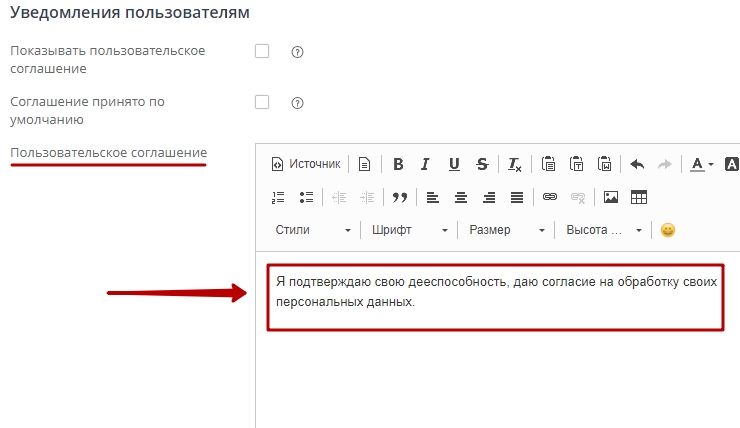Increase the indent
Viewport: 740px width, 428px height.
click(x=367, y=197)
